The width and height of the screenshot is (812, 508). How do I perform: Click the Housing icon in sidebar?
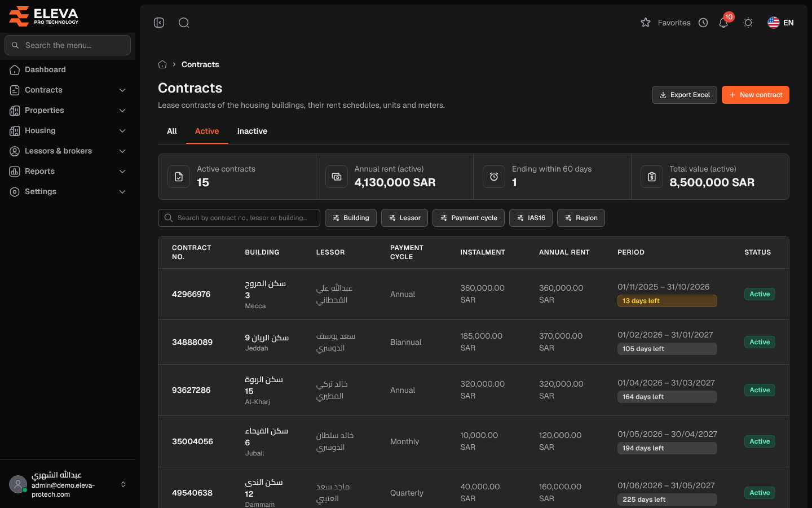click(15, 131)
